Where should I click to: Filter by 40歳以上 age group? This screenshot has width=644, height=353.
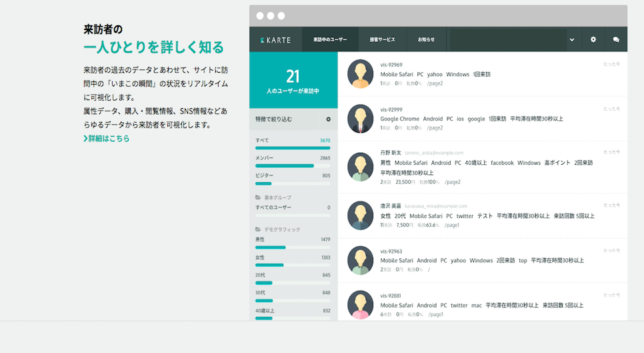(293, 314)
